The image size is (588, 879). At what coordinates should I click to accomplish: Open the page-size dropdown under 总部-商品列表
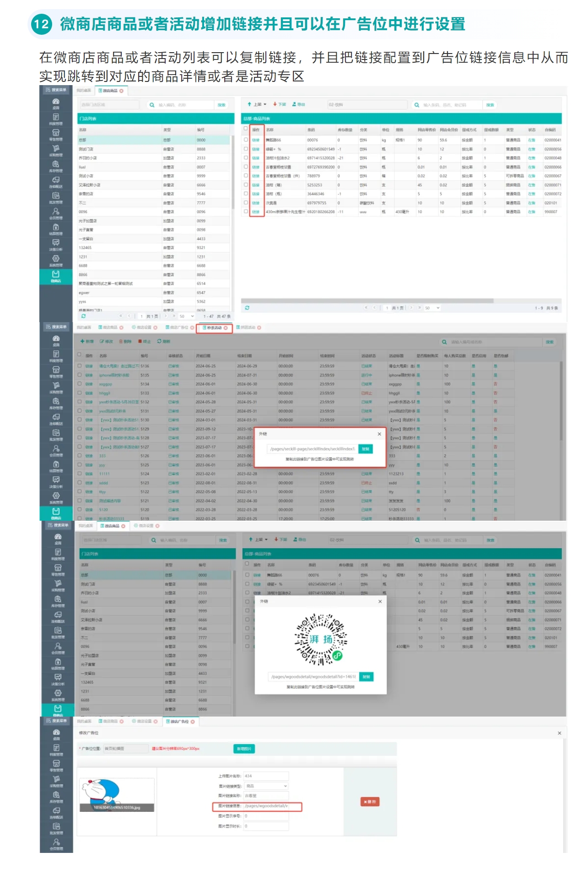tap(432, 308)
